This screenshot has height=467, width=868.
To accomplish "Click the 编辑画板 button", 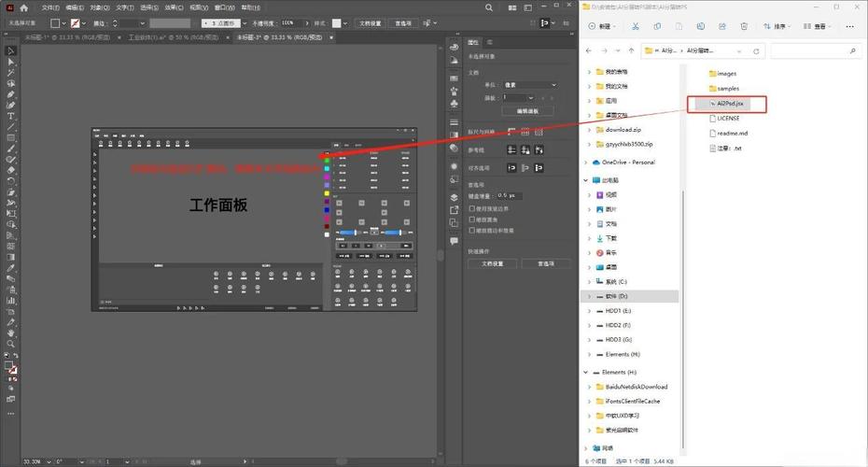I will click(528, 111).
